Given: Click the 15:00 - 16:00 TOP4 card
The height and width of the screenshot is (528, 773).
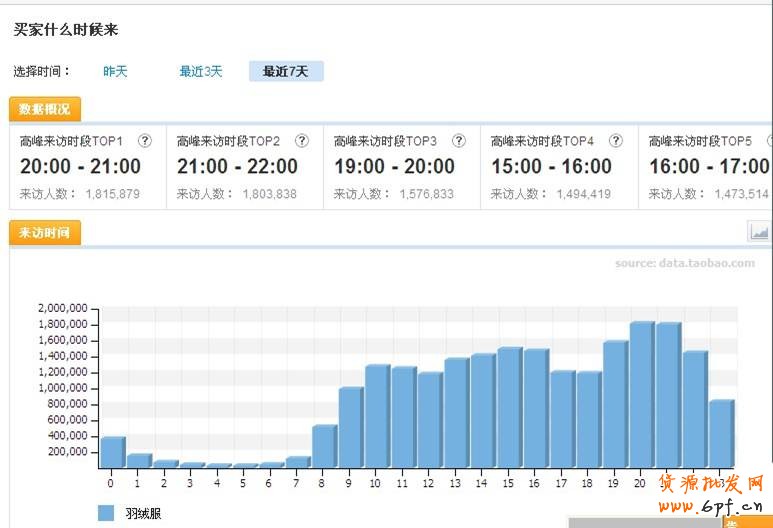Looking at the screenshot, I should pyautogui.click(x=558, y=167).
